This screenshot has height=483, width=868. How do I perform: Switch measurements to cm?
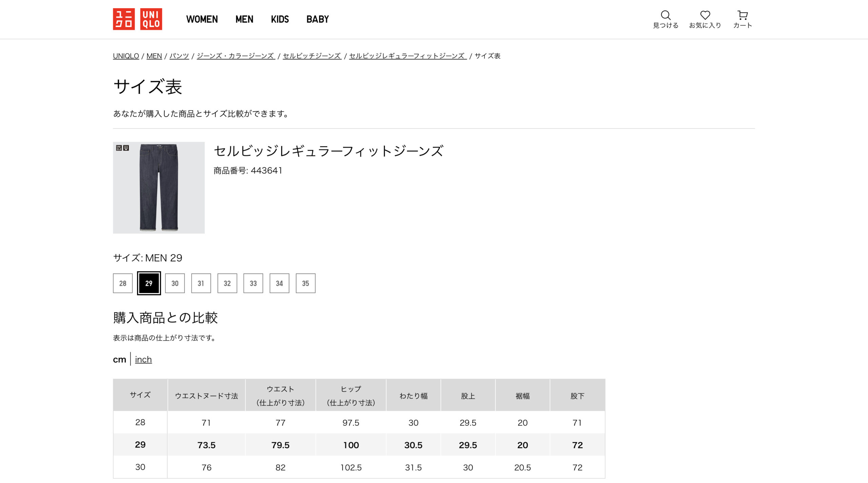119,359
